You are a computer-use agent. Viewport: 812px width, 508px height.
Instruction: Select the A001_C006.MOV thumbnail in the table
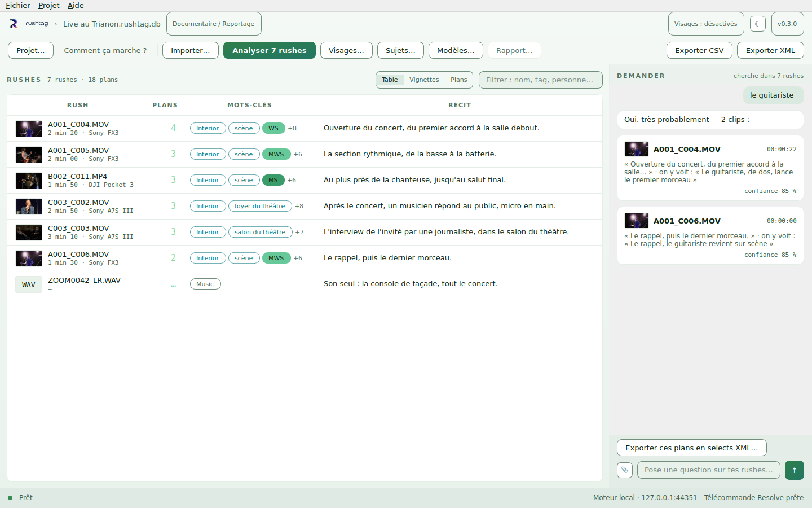point(29,259)
